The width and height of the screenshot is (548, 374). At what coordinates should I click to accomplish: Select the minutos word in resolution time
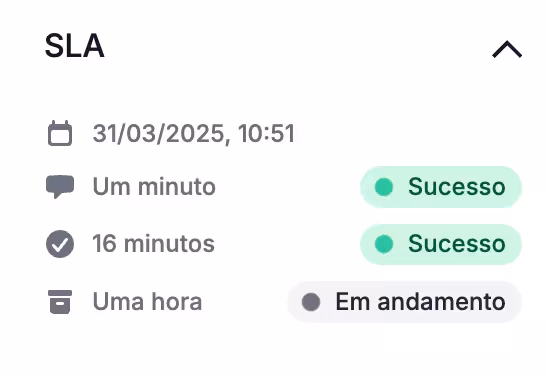169,244
